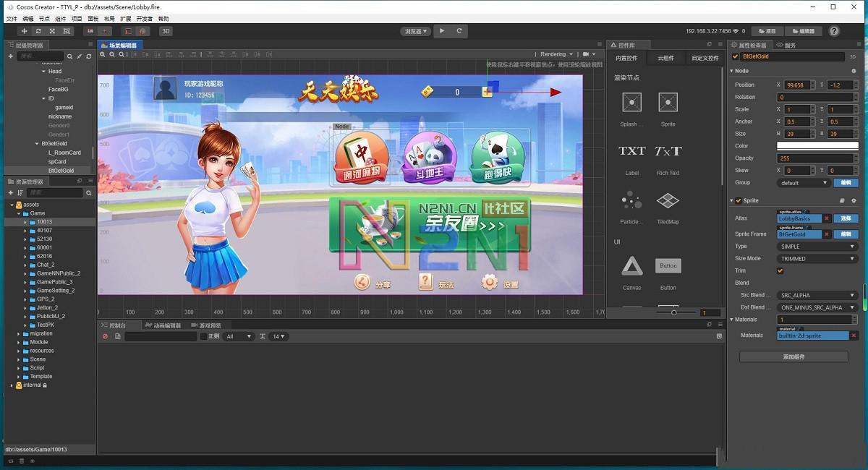
Task: Select the Rect transform tool
Action: tap(67, 31)
